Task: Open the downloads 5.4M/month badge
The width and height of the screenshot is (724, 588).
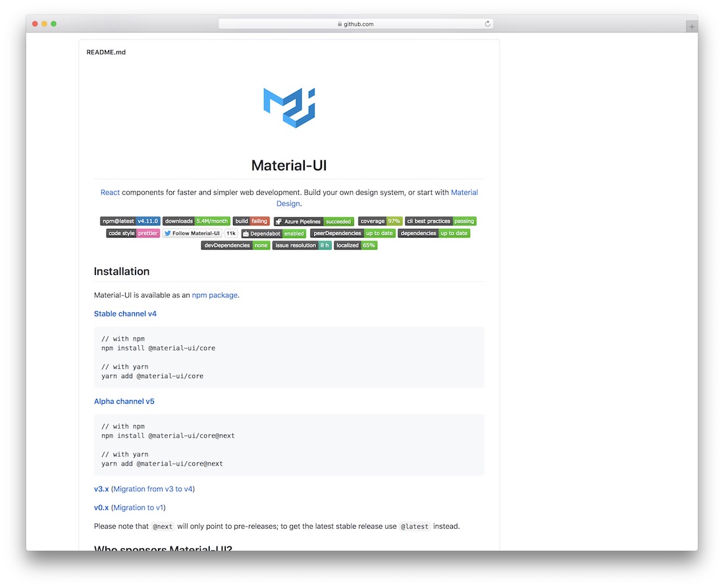Action: (x=196, y=221)
